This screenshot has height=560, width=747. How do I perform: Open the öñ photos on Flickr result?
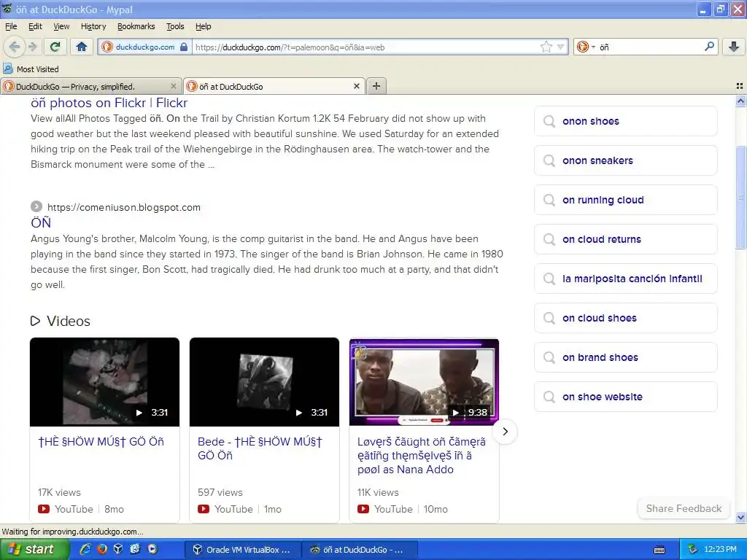point(109,103)
